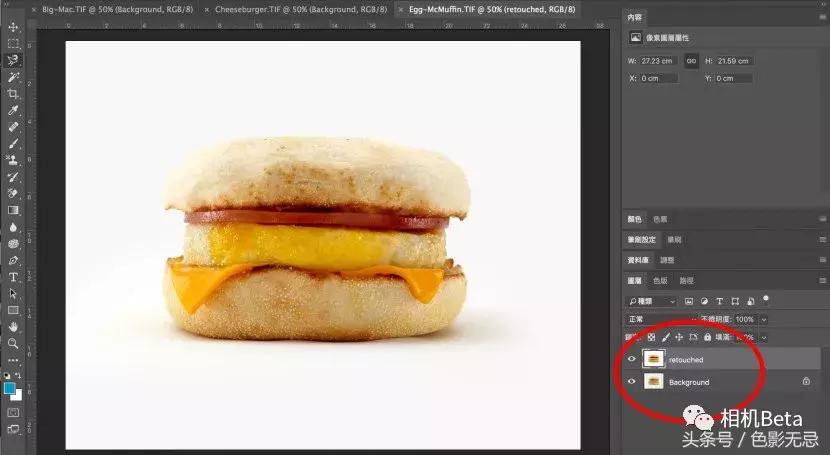
Task: Open the Layers panel menu
Action: point(823,280)
